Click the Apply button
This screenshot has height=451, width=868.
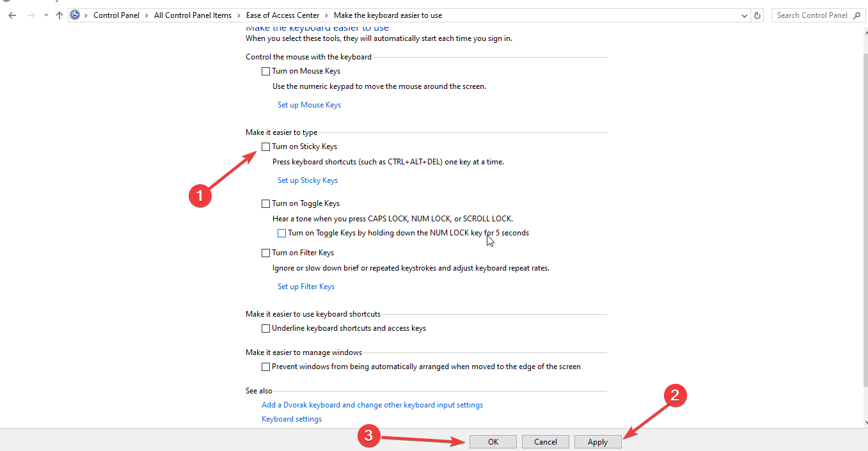(x=597, y=441)
